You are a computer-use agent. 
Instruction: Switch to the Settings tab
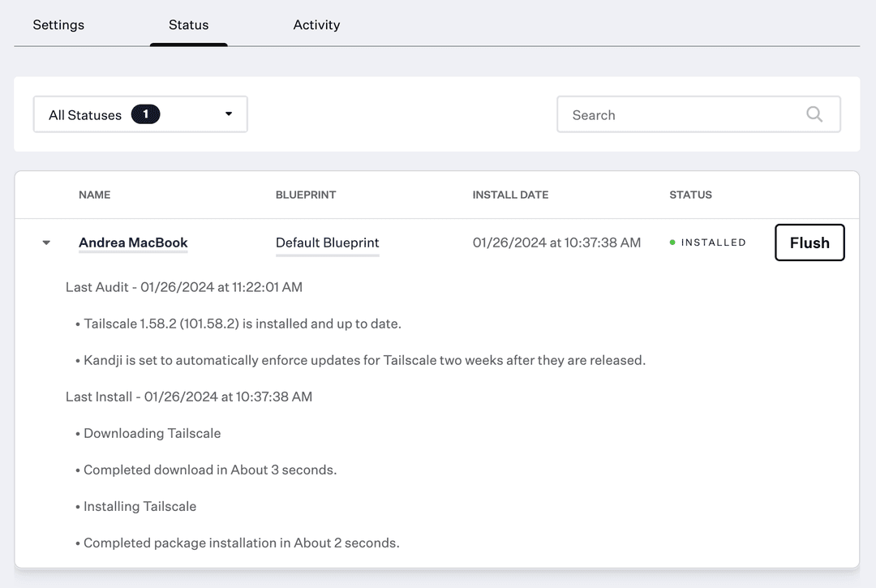click(58, 24)
